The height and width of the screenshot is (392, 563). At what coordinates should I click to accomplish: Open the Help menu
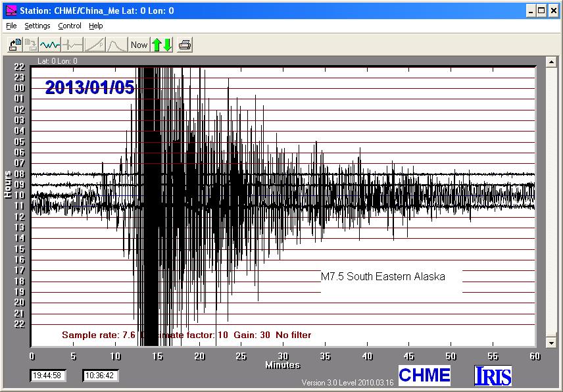[96, 26]
